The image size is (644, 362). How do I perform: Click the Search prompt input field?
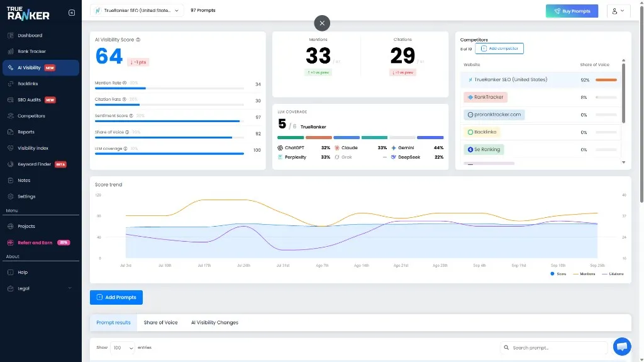click(x=553, y=348)
